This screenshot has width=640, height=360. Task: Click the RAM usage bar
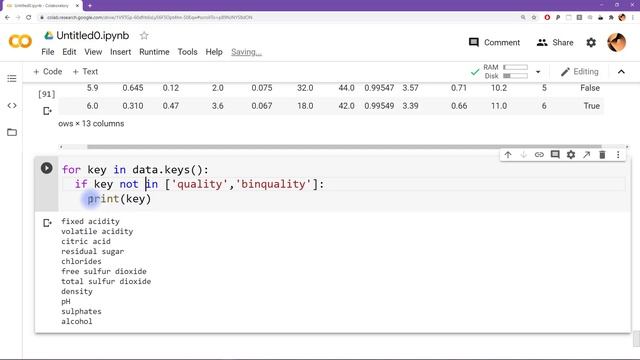pyautogui.click(x=516, y=67)
